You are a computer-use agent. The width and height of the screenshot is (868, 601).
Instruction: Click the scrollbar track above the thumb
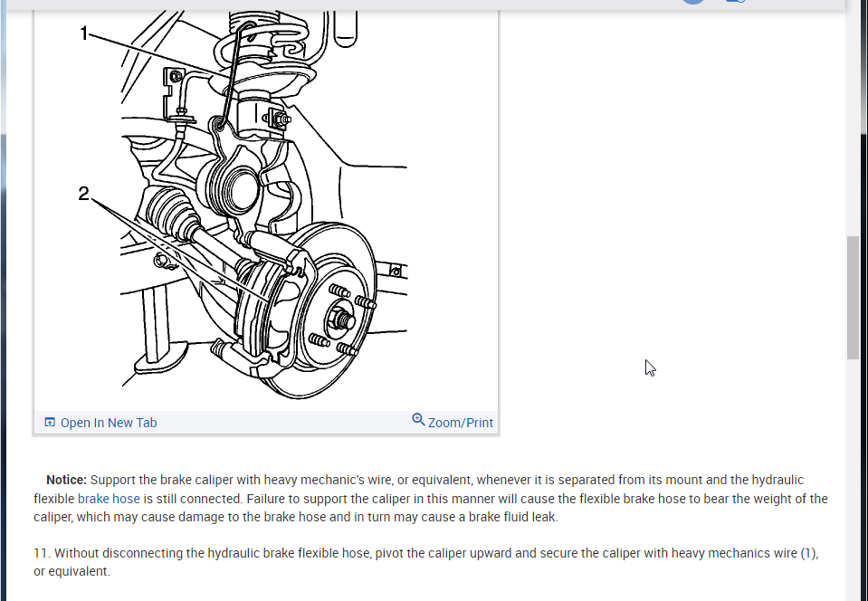point(853,122)
